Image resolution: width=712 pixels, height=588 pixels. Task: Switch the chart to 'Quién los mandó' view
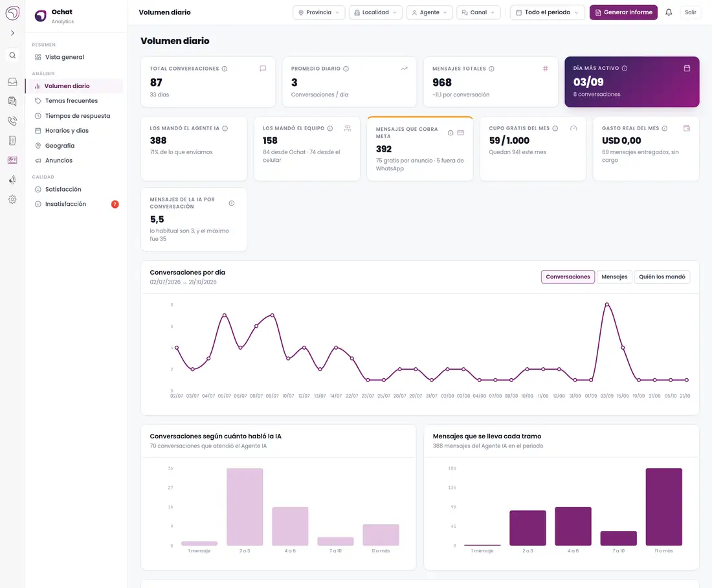click(662, 277)
